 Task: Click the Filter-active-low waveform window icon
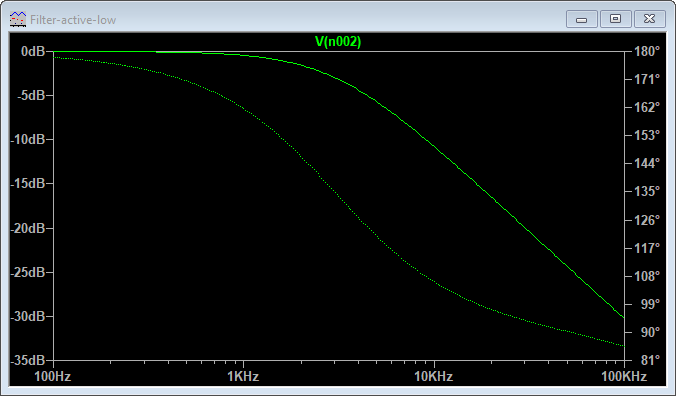point(18,19)
